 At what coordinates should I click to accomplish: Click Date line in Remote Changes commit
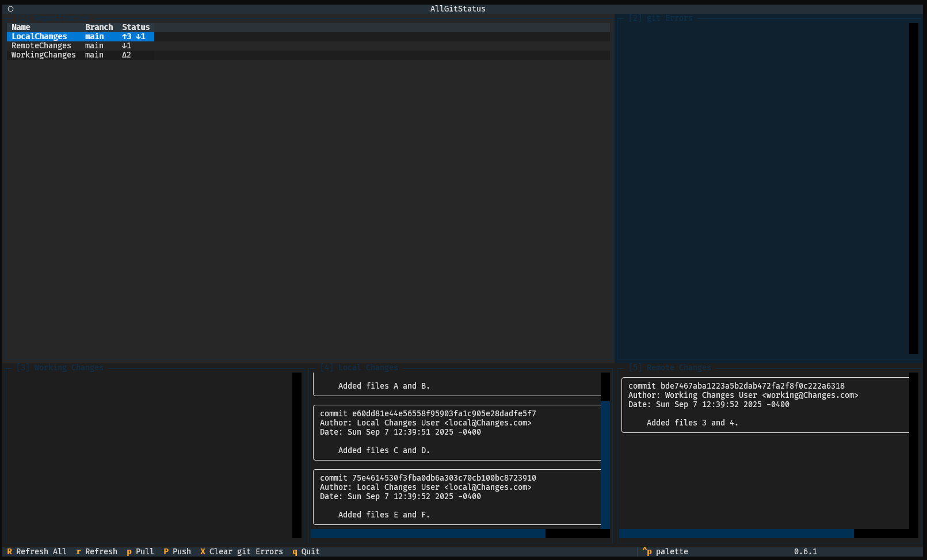click(x=709, y=404)
